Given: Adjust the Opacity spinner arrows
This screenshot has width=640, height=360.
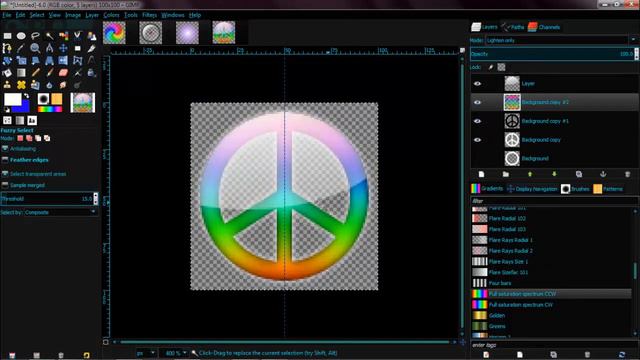Looking at the screenshot, I should [x=636, y=54].
